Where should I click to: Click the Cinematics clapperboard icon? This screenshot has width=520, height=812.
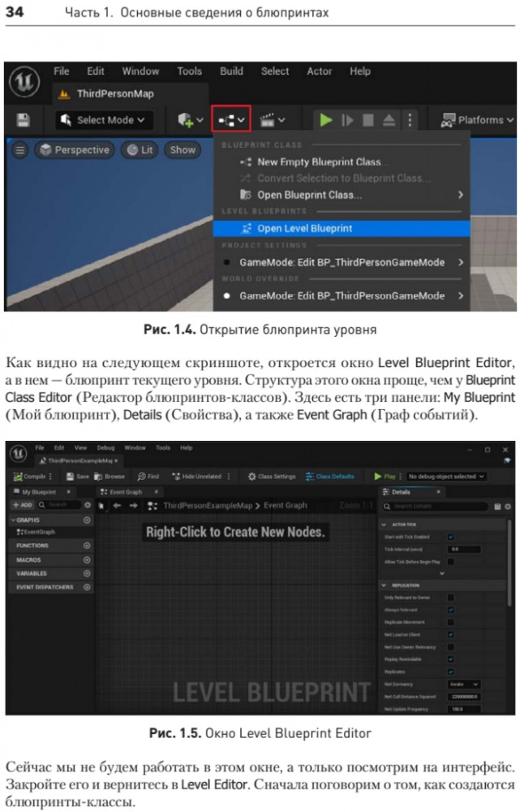tap(272, 120)
